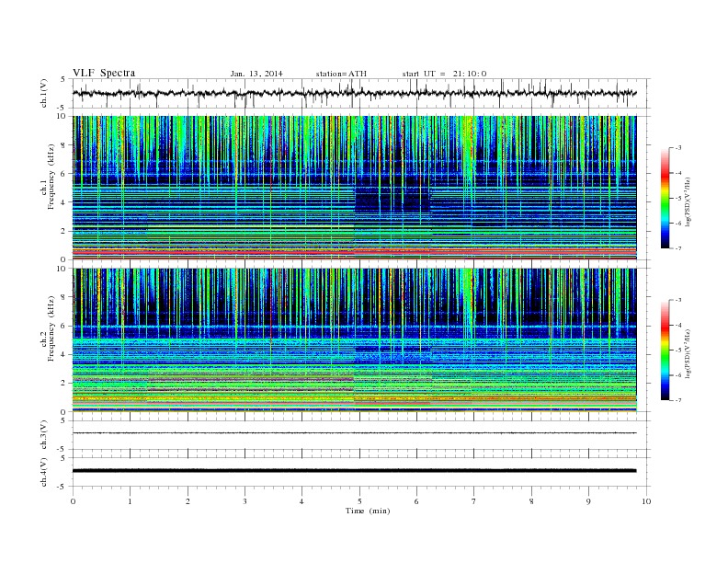The width and height of the screenshot is (728, 563).
Task: Click the ch.4 thick voltage trace
Action: [354, 471]
